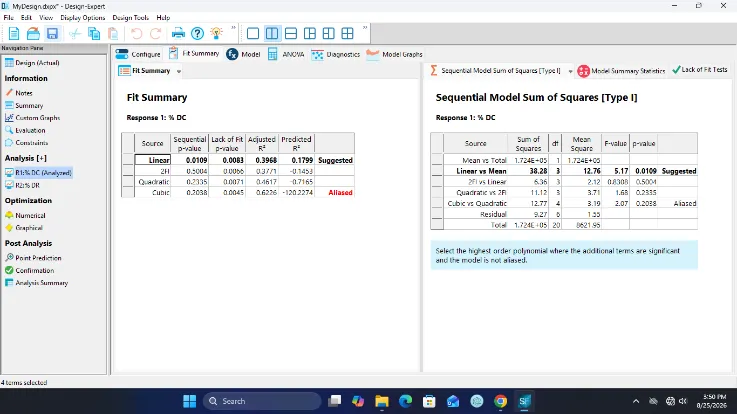The image size is (737, 414).
Task: Switch to the Fit Summary tab
Action: pos(194,54)
